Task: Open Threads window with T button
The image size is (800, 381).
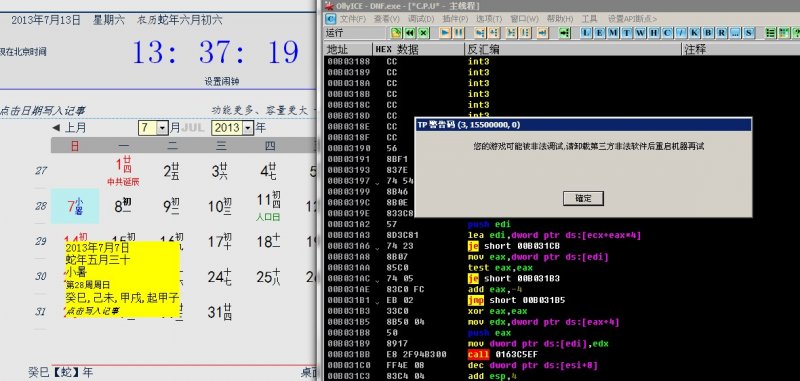Action: (627, 33)
